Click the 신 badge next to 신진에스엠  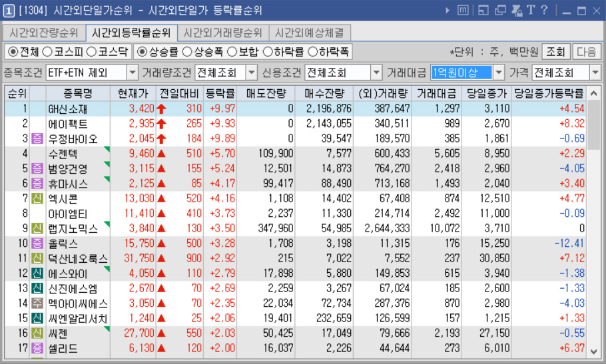click(x=37, y=288)
